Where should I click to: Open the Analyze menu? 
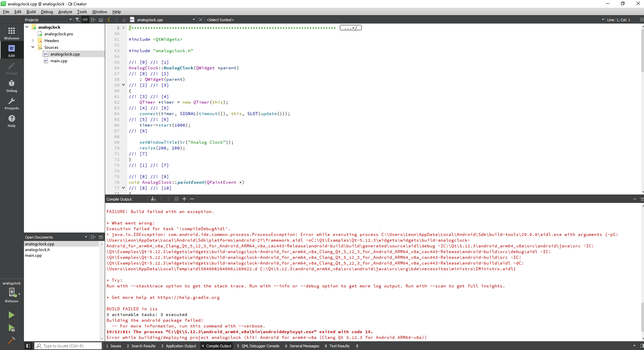pyautogui.click(x=65, y=12)
